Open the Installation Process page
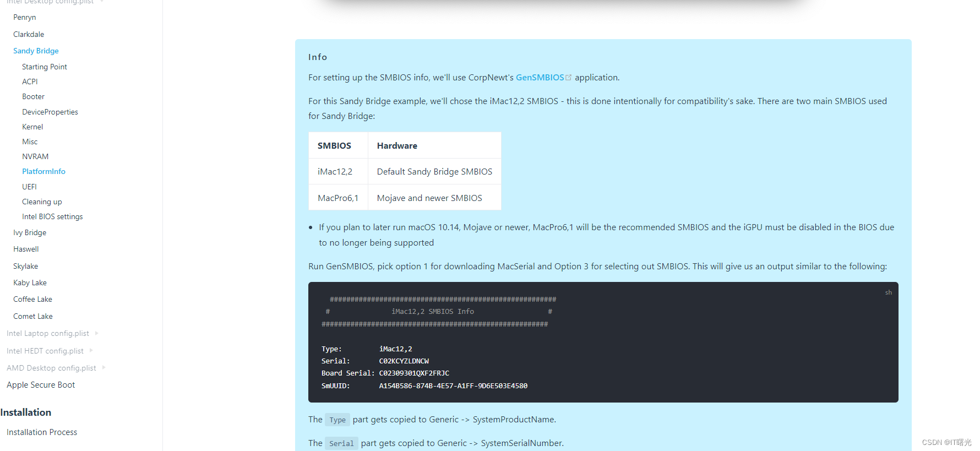 (x=42, y=432)
